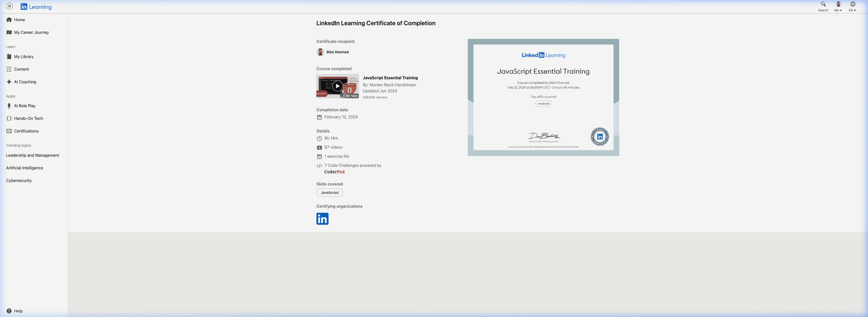Click the AI Role Play microphone icon
The image size is (868, 317).
tap(9, 106)
